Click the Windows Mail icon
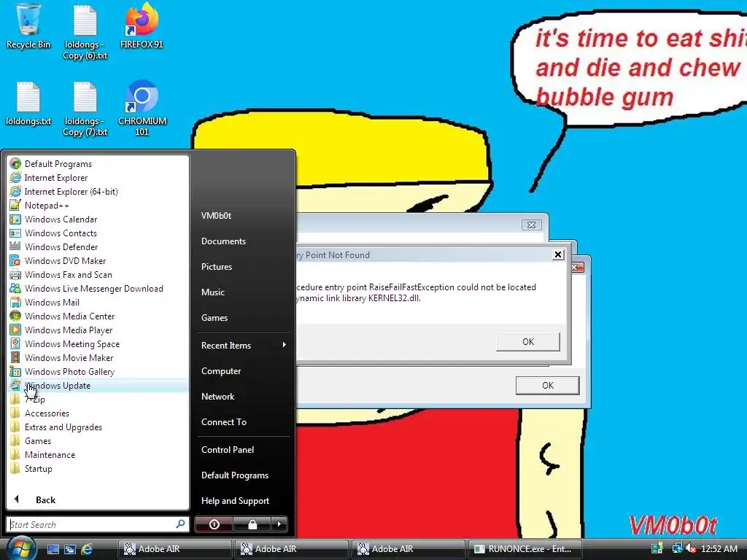This screenshot has height=560, width=747. (15, 302)
